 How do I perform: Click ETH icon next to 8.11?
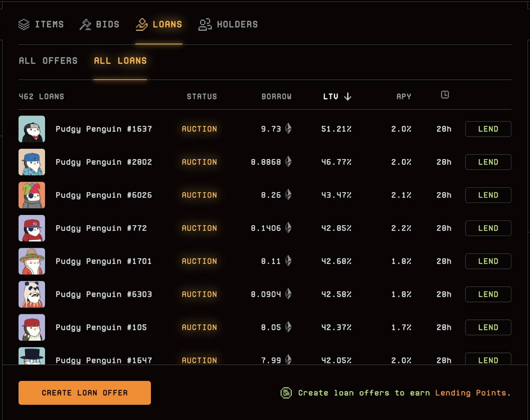pyautogui.click(x=289, y=261)
